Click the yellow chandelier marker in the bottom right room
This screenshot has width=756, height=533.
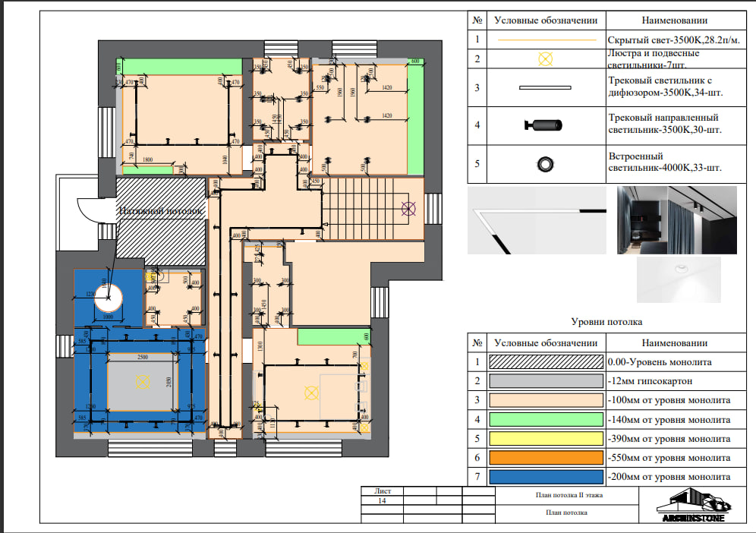[311, 393]
